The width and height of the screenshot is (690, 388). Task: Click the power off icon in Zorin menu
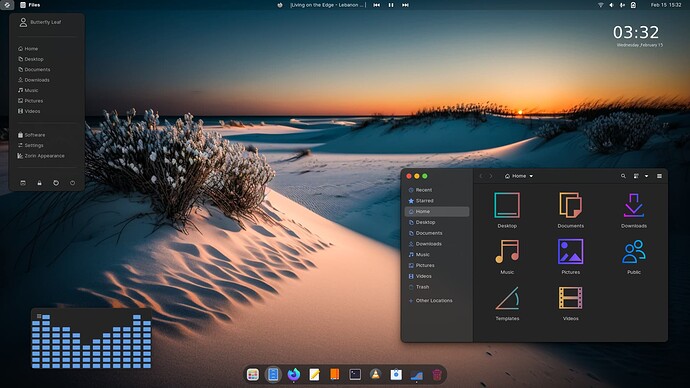(72, 183)
